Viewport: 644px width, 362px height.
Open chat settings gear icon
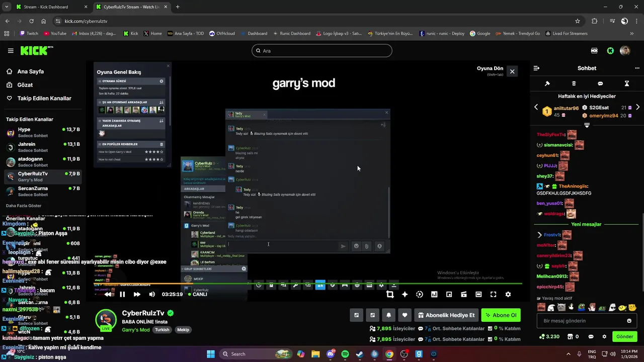pos(604,337)
